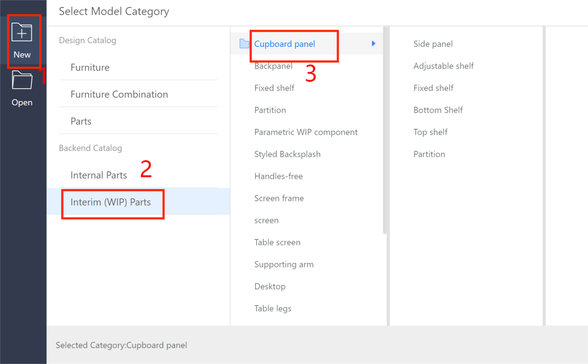Viewport: 588px width, 364px height.
Task: Select Parametric WIP component item
Action: 306,132
